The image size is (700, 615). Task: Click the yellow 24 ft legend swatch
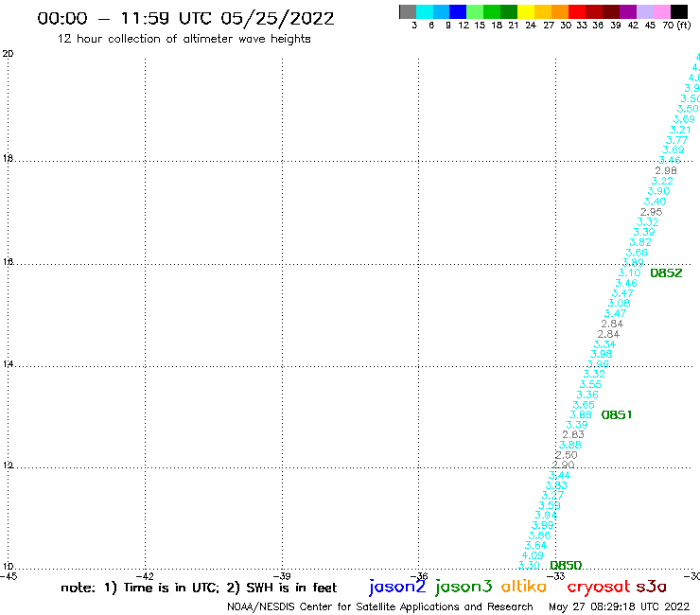(526, 11)
